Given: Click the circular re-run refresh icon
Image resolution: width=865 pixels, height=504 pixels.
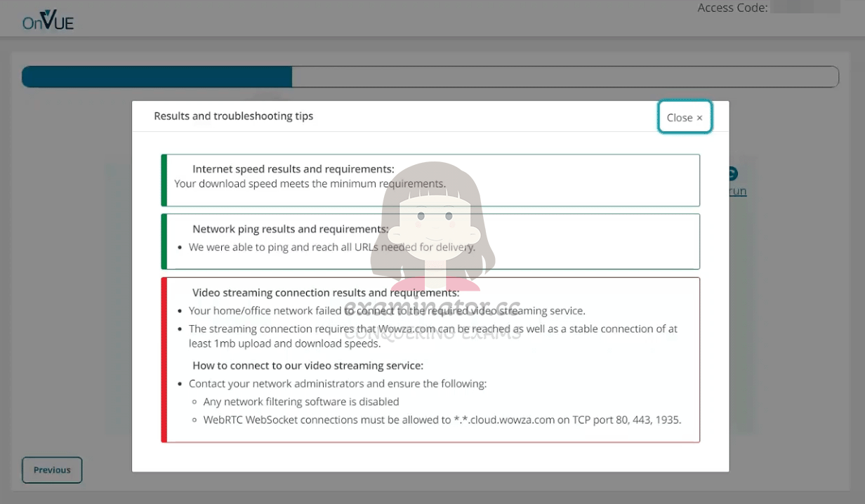Looking at the screenshot, I should click(x=734, y=173).
